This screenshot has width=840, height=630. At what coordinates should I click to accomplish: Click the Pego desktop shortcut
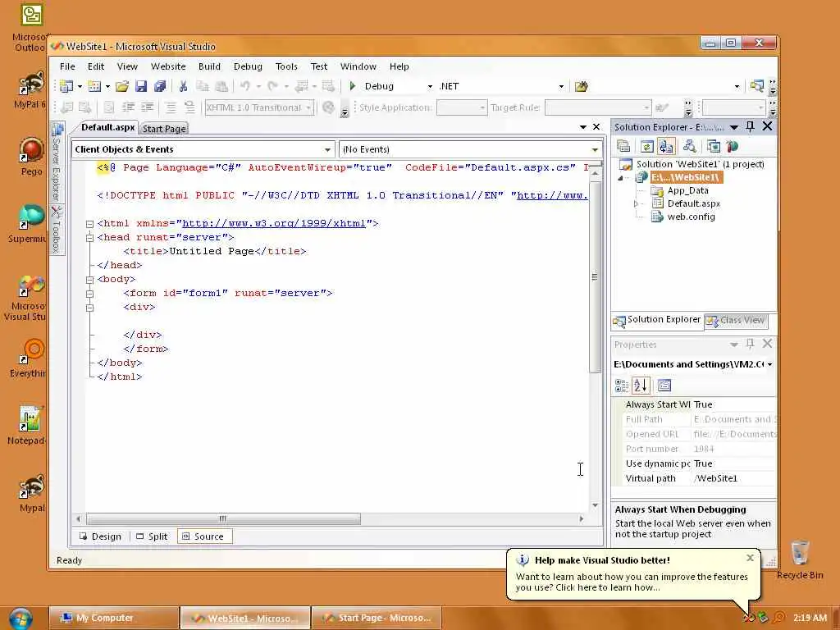click(31, 157)
